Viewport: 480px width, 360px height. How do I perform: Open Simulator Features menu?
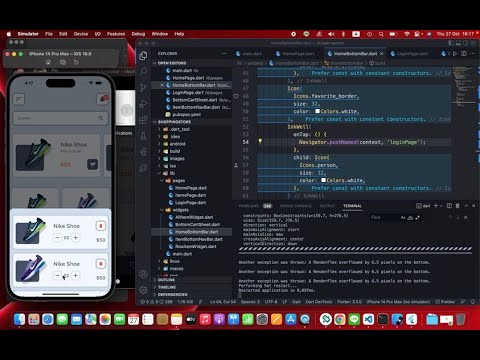tap(116, 34)
